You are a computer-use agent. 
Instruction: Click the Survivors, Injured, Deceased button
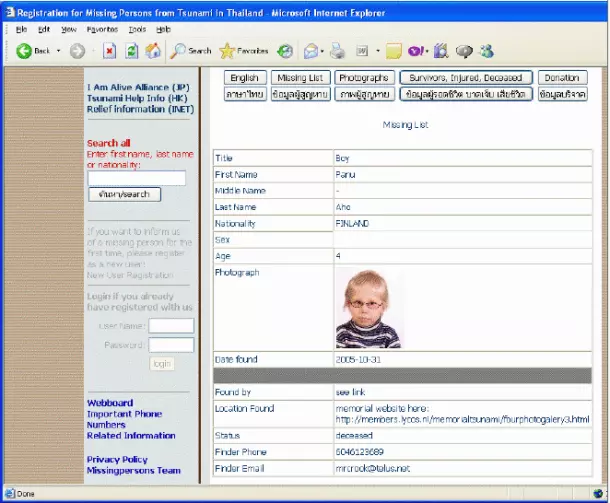[466, 78]
